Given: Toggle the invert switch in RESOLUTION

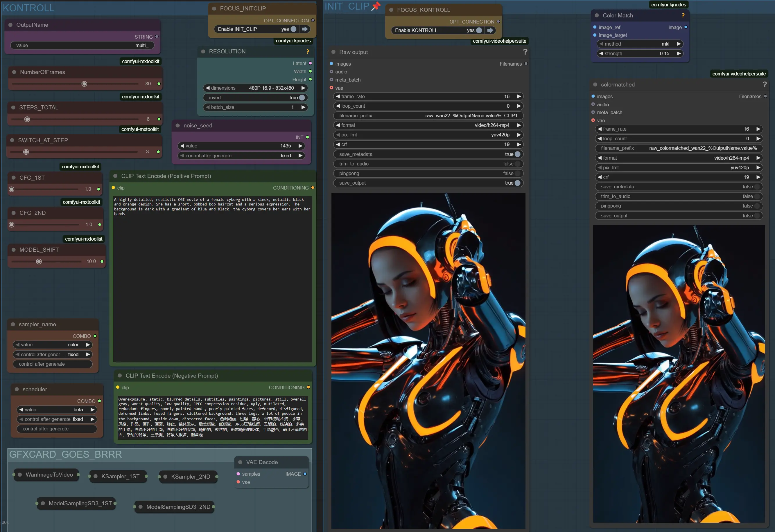Looking at the screenshot, I should pyautogui.click(x=302, y=98).
